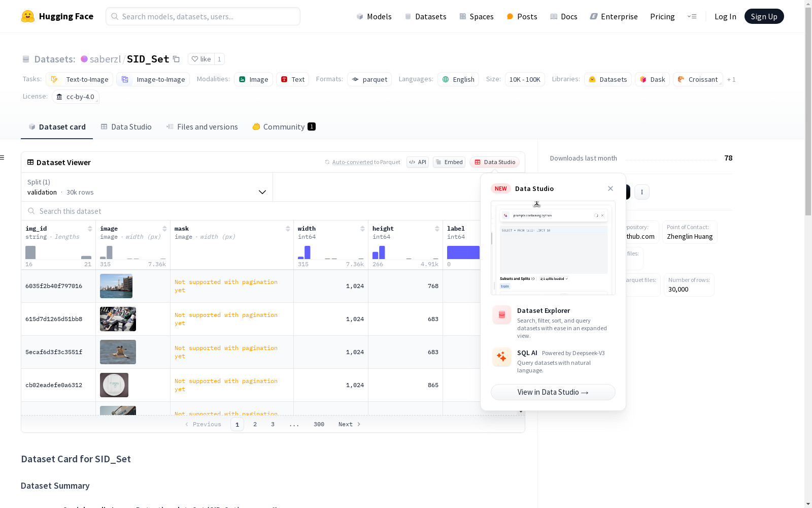The height and width of the screenshot is (508, 812).
Task: Open the left sidebar table of contents icon
Action: 3,157
